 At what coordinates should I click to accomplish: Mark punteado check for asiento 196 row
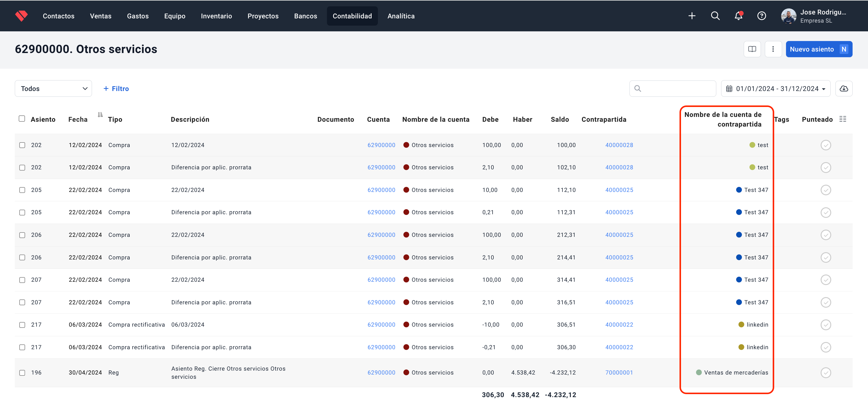825,373
